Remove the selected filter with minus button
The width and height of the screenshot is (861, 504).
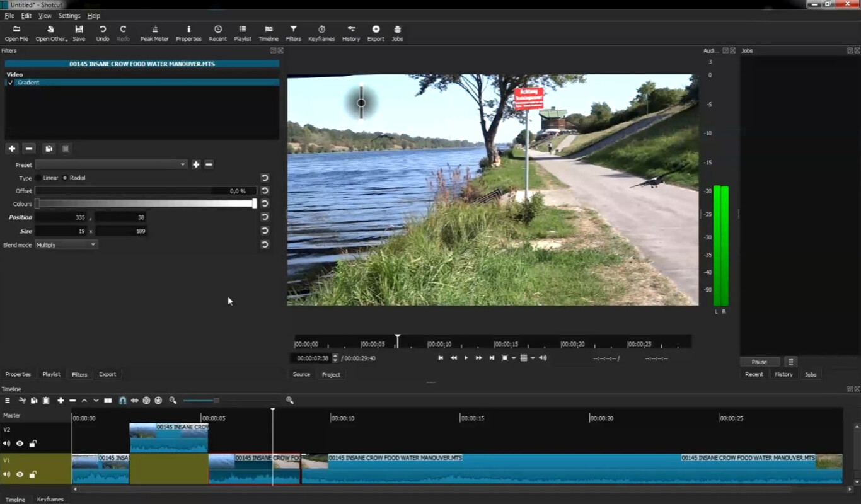[x=28, y=149]
